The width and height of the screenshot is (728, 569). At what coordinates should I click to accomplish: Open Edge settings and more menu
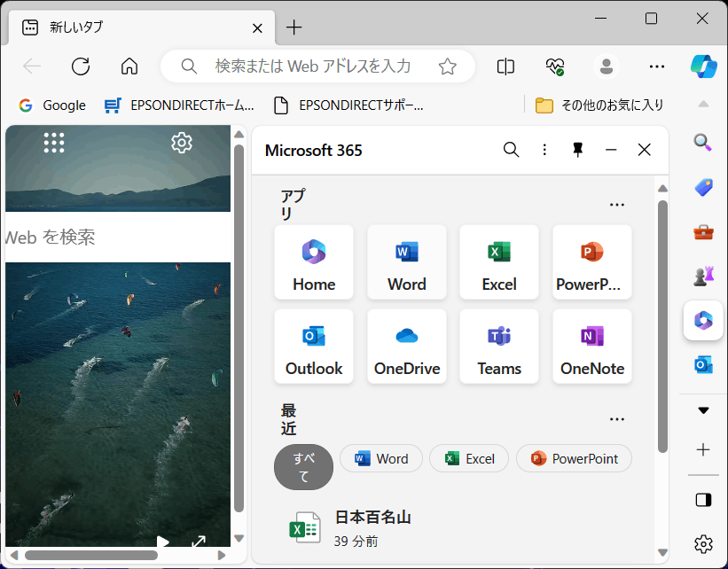point(657,66)
